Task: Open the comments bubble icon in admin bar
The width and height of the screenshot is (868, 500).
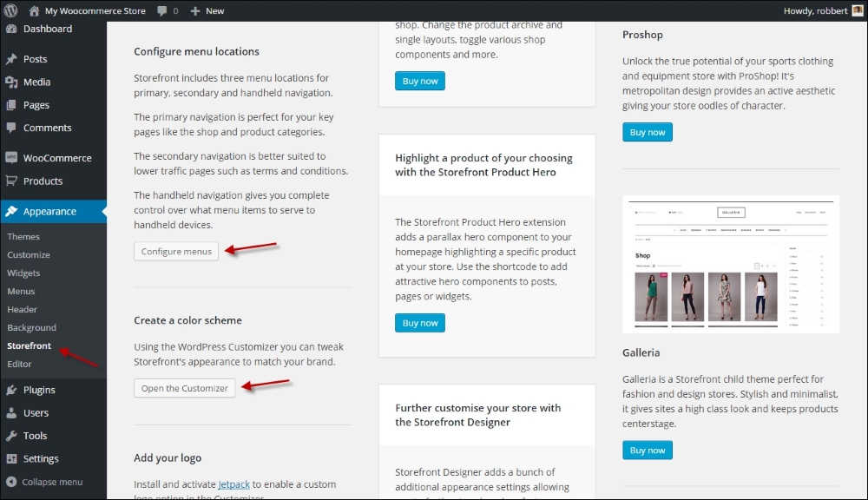Action: click(162, 10)
